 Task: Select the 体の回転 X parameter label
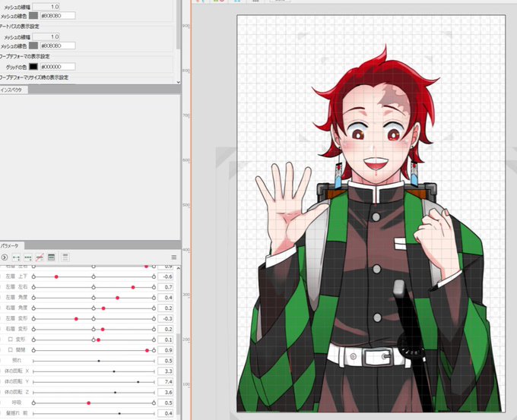point(17,371)
